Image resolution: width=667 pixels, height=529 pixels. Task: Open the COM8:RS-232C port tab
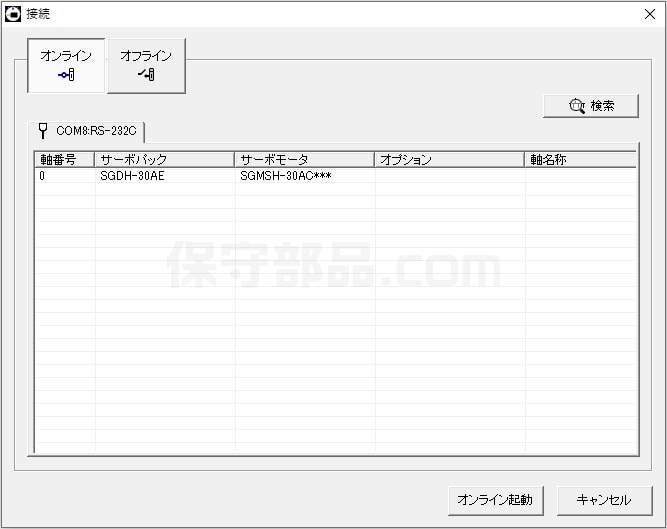pos(90,131)
